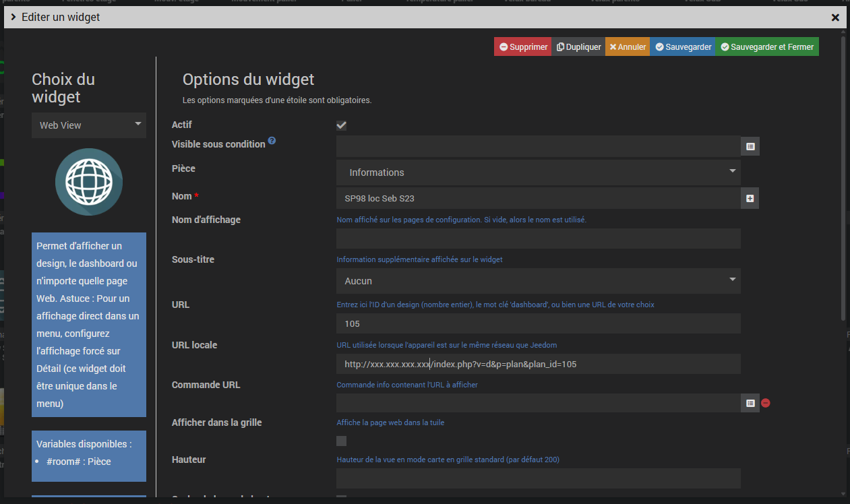Expand the Pièce dropdown showing Informations

pos(538,172)
